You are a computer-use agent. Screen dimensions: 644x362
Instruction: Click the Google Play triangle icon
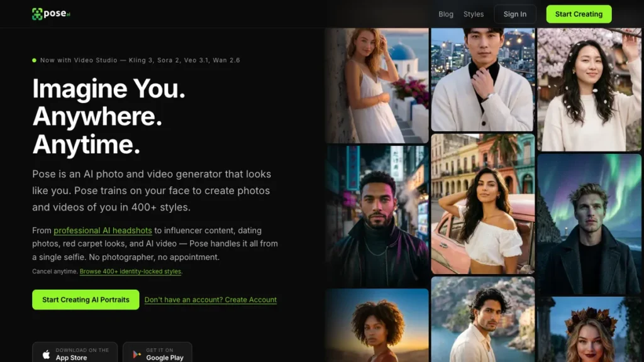136,354
